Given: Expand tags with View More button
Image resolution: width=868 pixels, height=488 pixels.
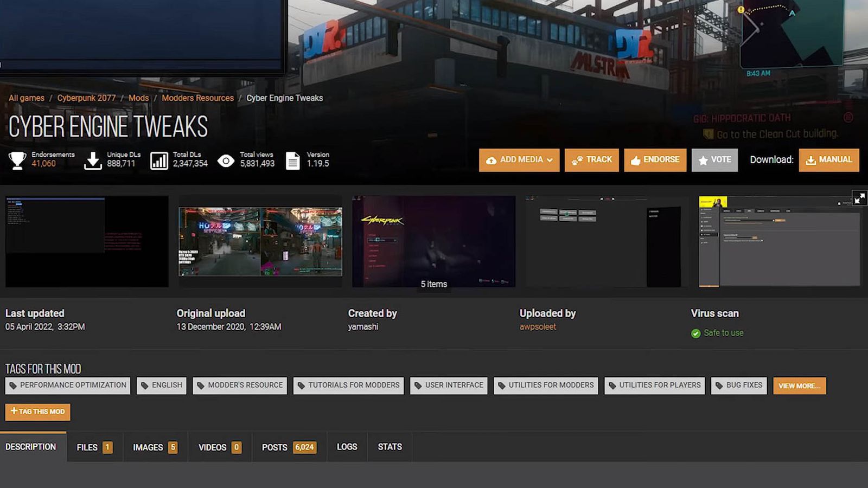Looking at the screenshot, I should tap(799, 386).
